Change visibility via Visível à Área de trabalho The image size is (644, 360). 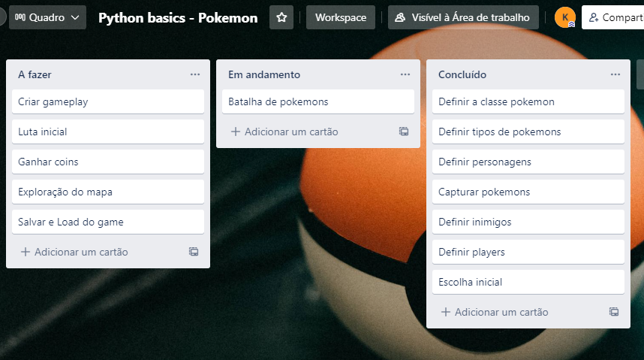click(463, 17)
